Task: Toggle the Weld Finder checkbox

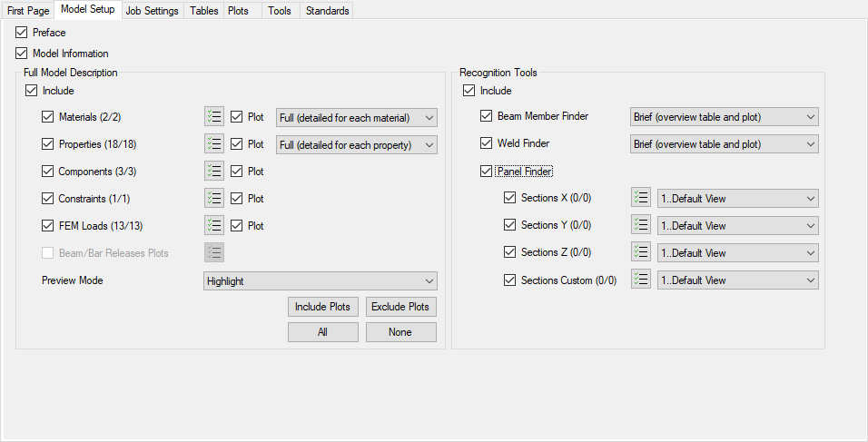Action: 487,143
